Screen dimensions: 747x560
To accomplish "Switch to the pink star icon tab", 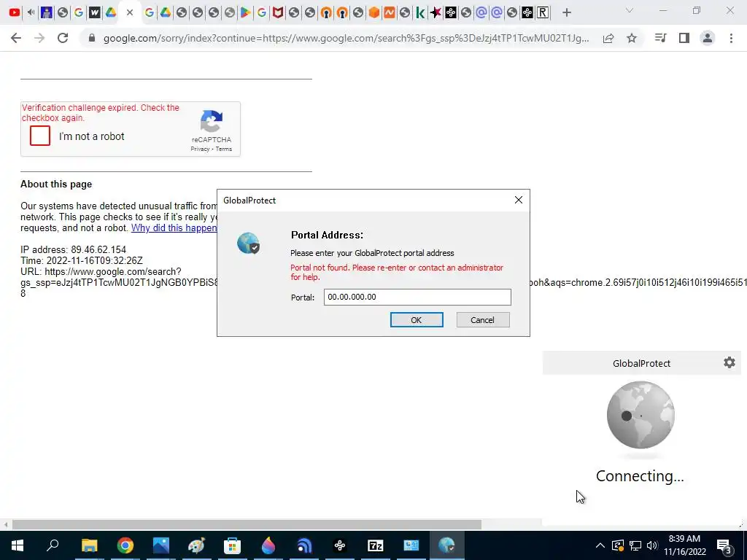I will click(x=435, y=13).
